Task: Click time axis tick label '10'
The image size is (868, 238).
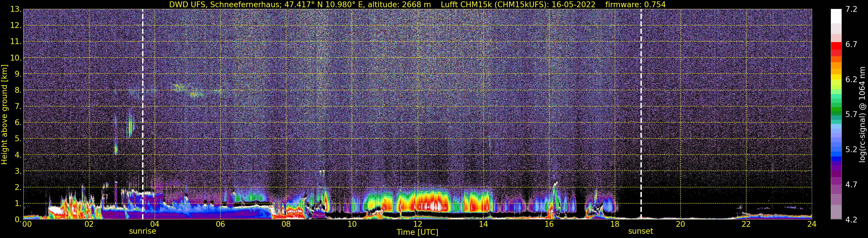Action: pos(352,224)
